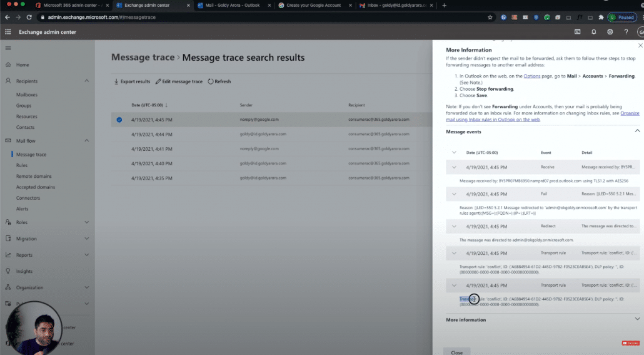The width and height of the screenshot is (644, 355).
Task: Uncheck the selected 4:45 PM row
Action: [119, 120]
